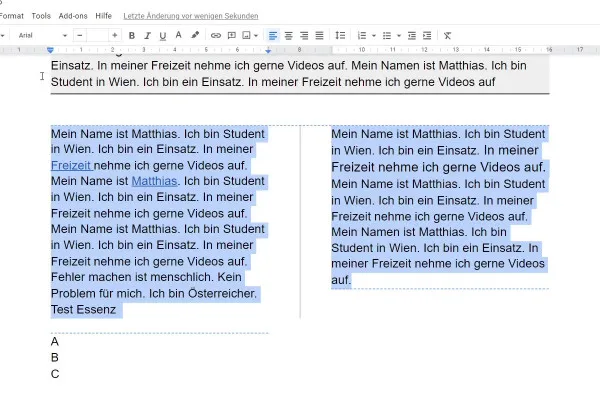Align text to the left
This screenshot has width=600, height=400.
272,36
